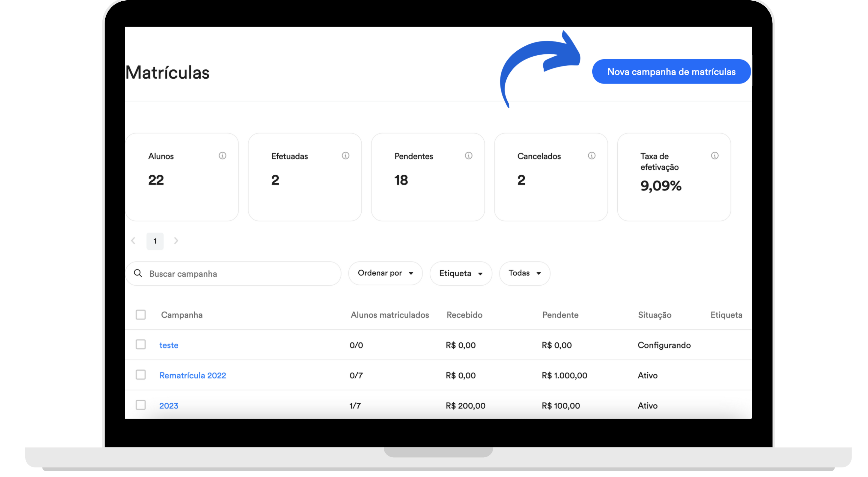Open info icon on Pendentes card
This screenshot has width=868, height=477.
click(x=468, y=156)
